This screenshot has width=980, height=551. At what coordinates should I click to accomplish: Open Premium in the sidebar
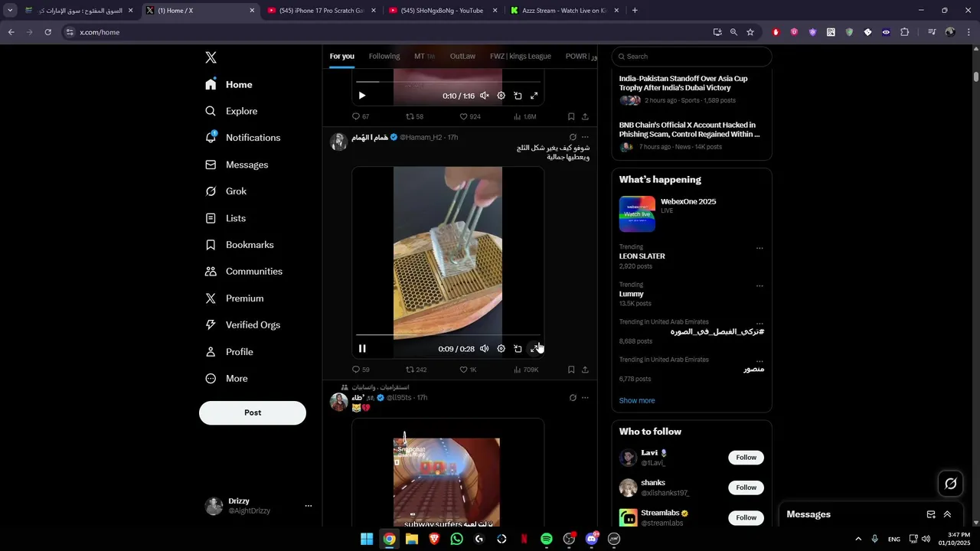(x=234, y=298)
